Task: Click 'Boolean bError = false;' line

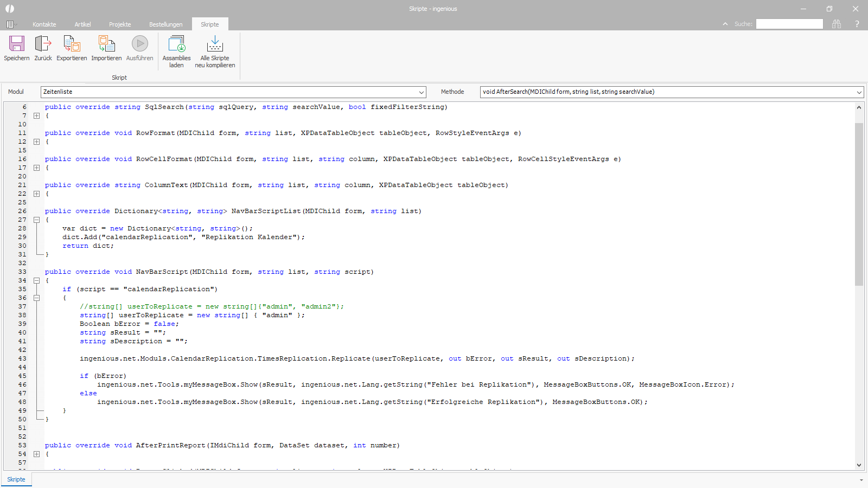Action: pos(129,324)
